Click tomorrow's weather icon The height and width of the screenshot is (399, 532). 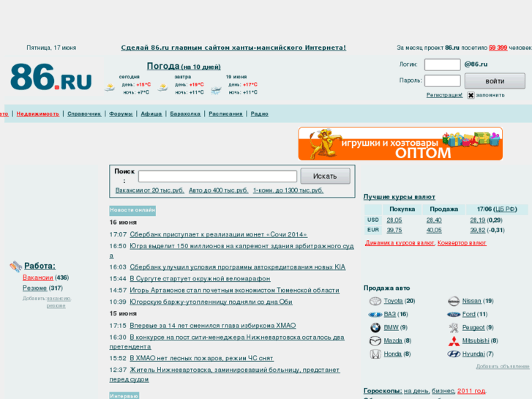tap(163, 88)
